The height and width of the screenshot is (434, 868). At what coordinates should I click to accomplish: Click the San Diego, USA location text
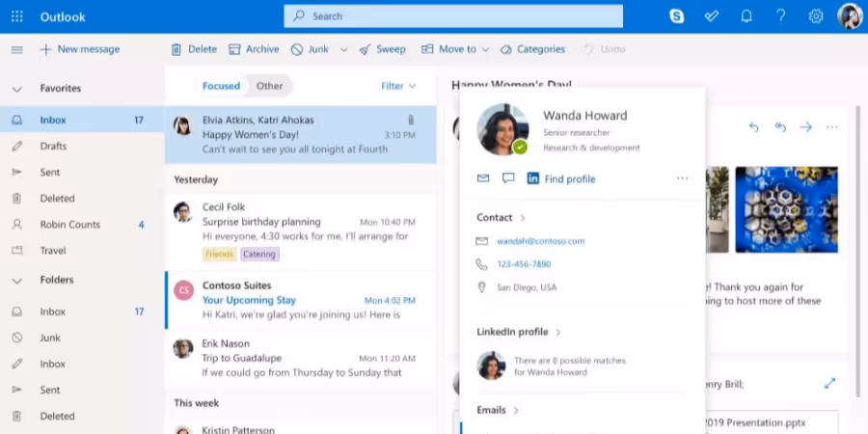coord(527,287)
